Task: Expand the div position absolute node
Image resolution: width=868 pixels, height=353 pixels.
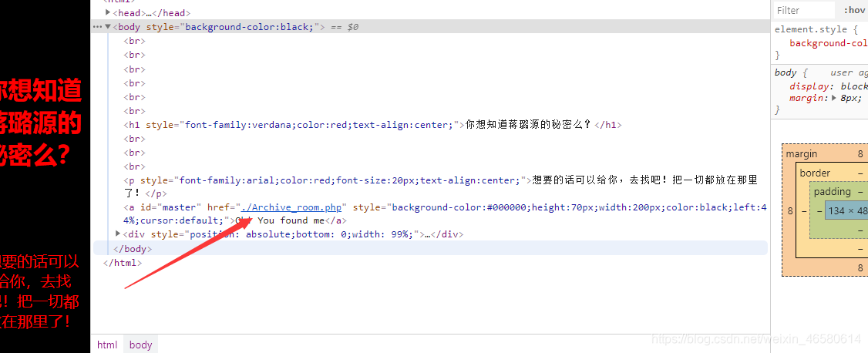Action: (x=118, y=234)
